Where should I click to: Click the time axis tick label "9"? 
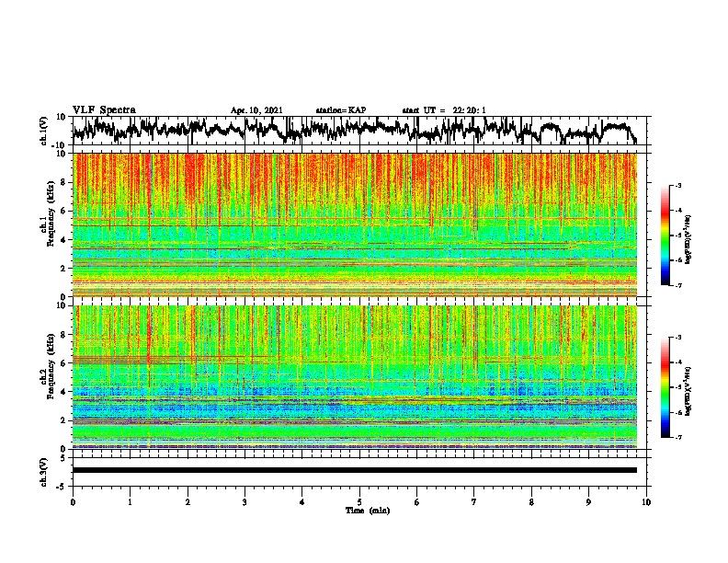click(x=588, y=502)
